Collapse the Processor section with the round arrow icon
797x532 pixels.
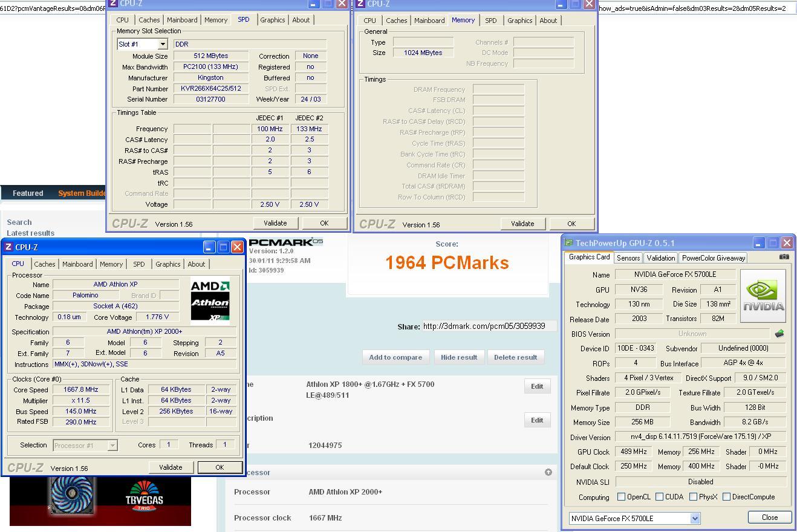(548, 472)
